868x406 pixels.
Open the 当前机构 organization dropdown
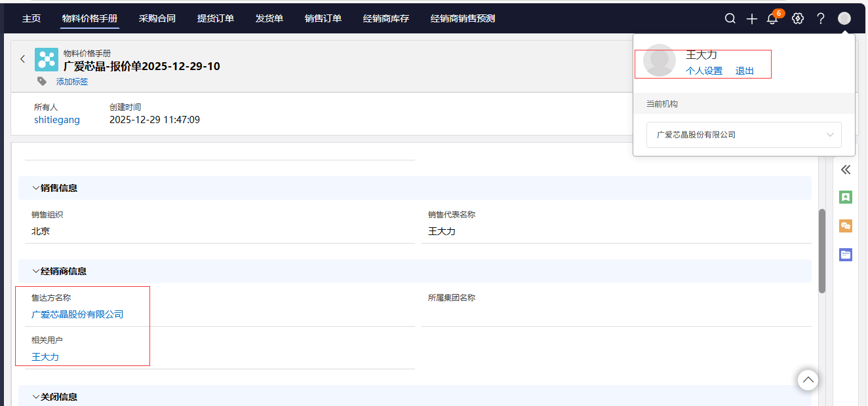point(743,135)
